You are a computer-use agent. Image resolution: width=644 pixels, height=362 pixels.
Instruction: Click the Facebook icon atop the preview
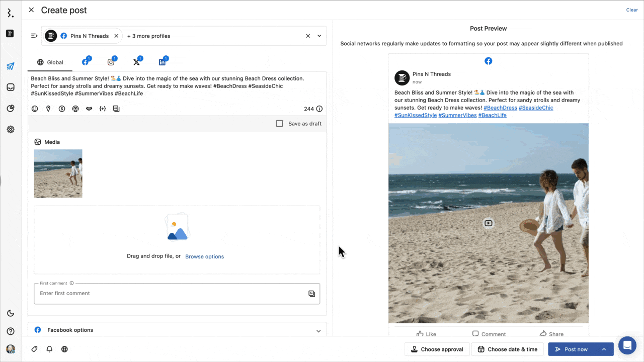(488, 61)
